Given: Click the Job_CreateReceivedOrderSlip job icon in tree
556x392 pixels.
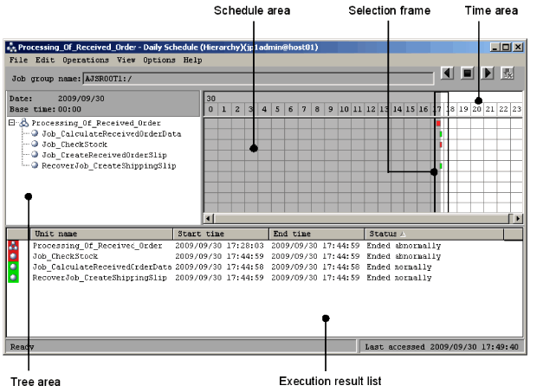Looking at the screenshot, I should click(x=35, y=155).
